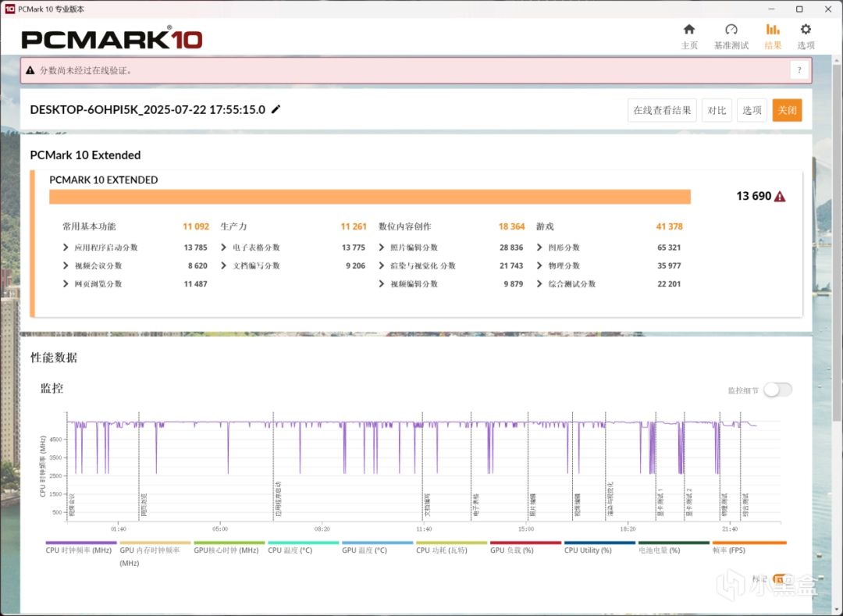This screenshot has width=843, height=616.
Task: Expand 照片编辑分数 row
Action: pos(381,247)
